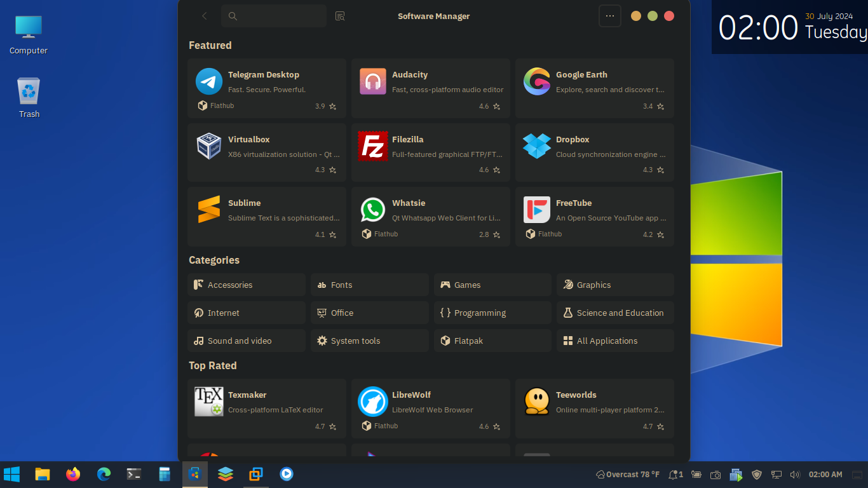Click the Audacity headphones icon
Screen dimensions: 868x488
point(372,81)
